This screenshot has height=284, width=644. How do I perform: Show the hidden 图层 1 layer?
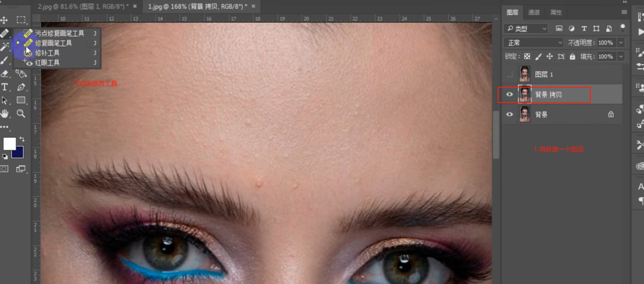pos(509,74)
